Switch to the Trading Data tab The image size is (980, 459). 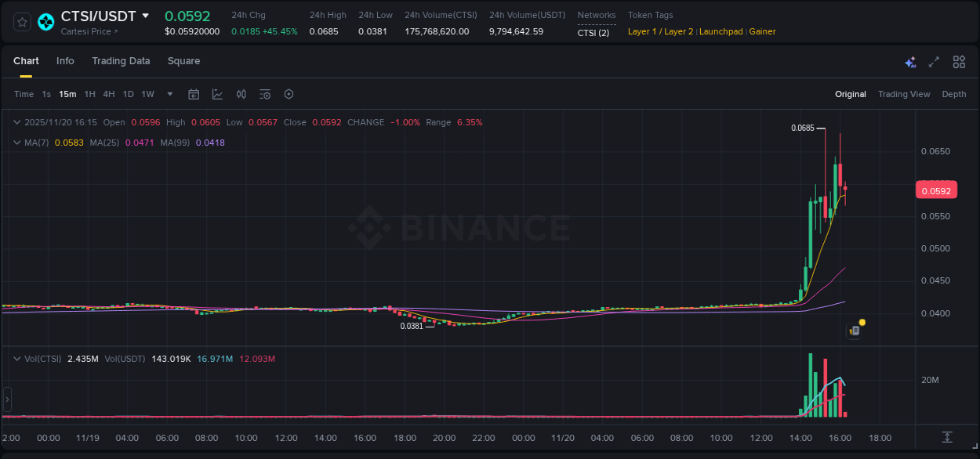(121, 61)
